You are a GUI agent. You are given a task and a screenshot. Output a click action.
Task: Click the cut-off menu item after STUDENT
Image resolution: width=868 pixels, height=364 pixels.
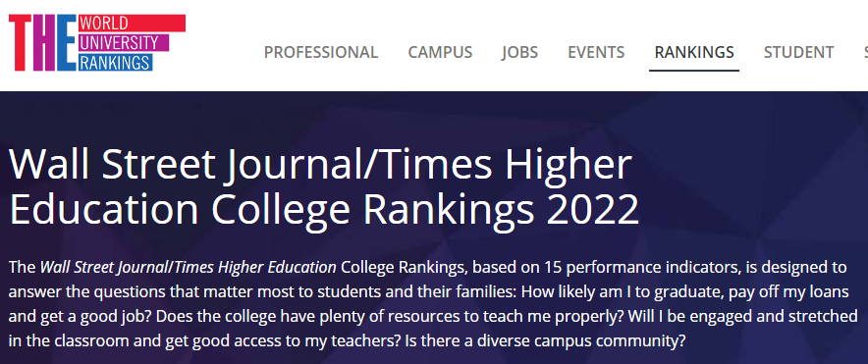coord(865,53)
